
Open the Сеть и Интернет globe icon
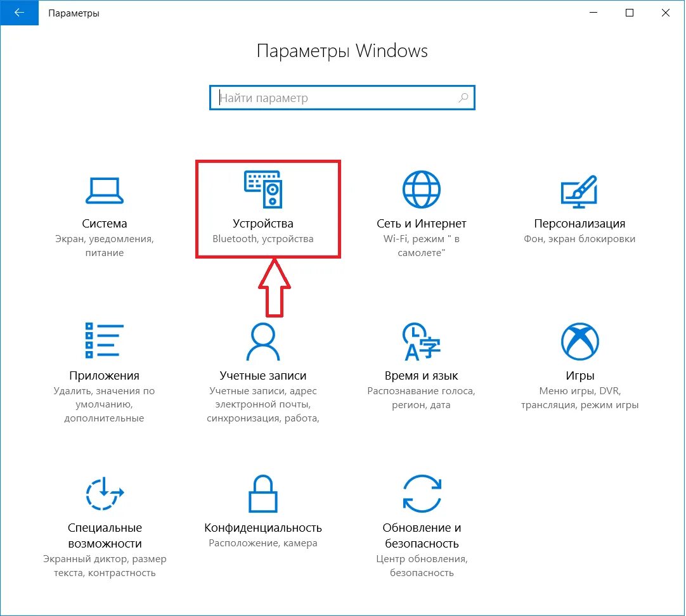[422, 189]
